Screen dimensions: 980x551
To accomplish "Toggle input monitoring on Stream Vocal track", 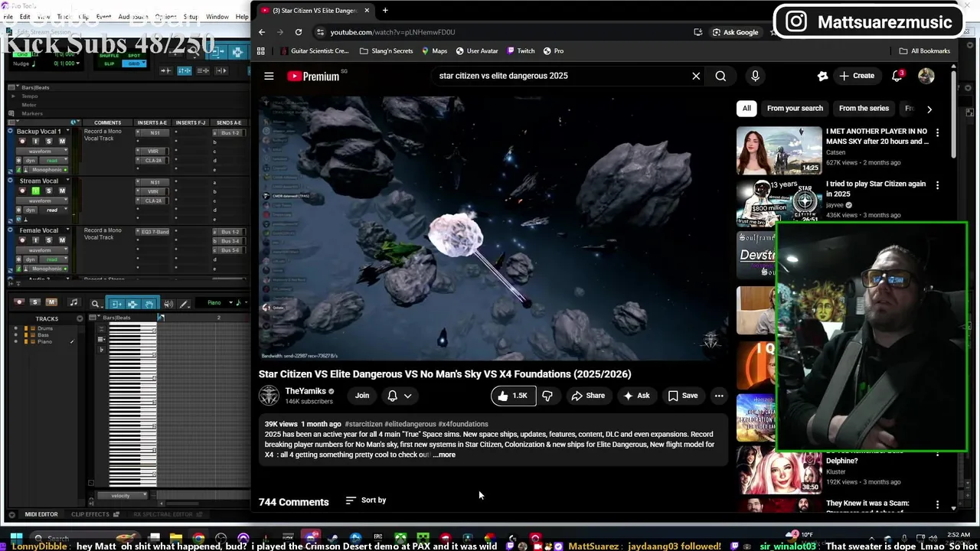I will (x=36, y=191).
